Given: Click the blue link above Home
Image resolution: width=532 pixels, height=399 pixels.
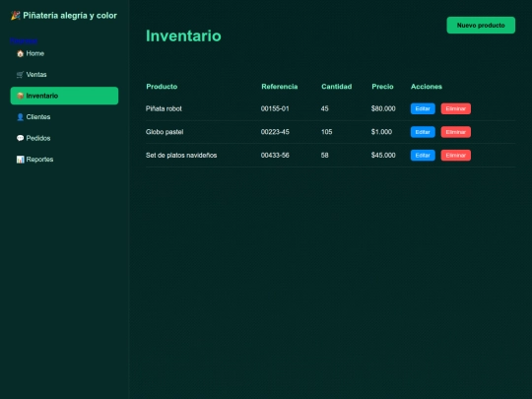Looking at the screenshot, I should 24,41.
